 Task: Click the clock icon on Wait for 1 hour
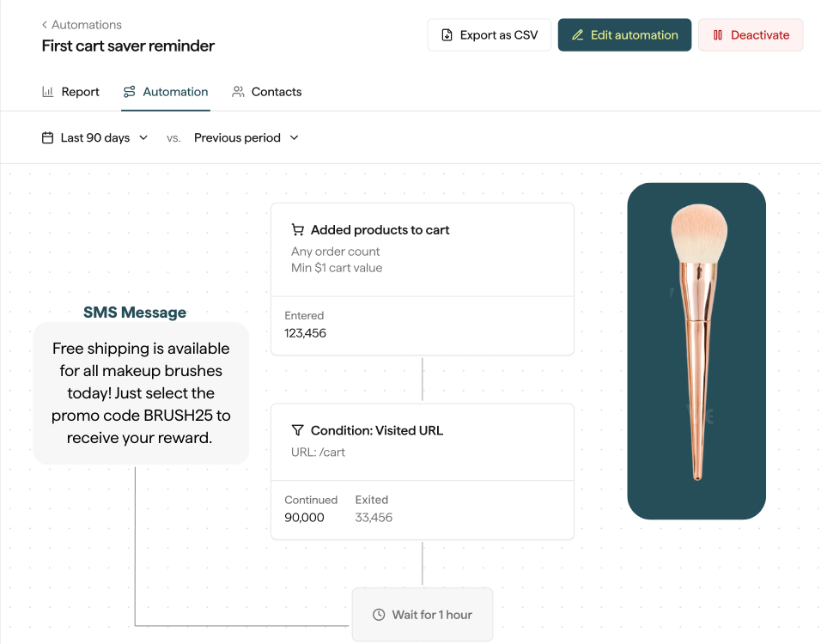378,615
